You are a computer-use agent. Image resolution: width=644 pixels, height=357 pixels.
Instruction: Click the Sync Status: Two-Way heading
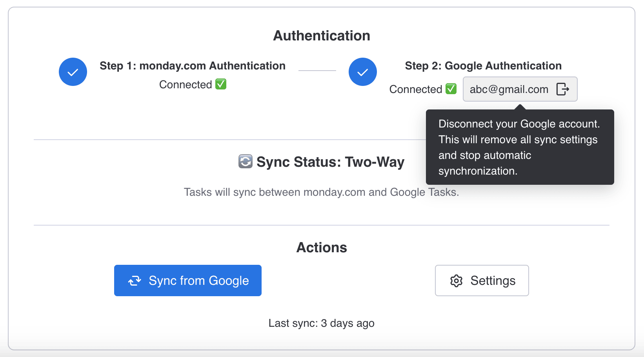click(330, 162)
